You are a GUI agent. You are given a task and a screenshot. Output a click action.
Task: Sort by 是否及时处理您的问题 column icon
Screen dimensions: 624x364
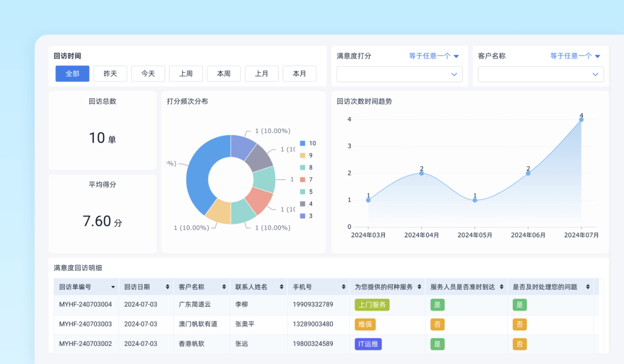(588, 287)
